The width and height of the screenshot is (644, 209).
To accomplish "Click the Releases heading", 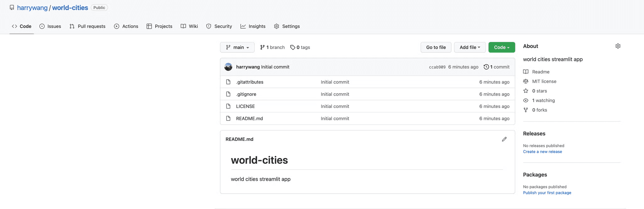I will (x=534, y=134).
